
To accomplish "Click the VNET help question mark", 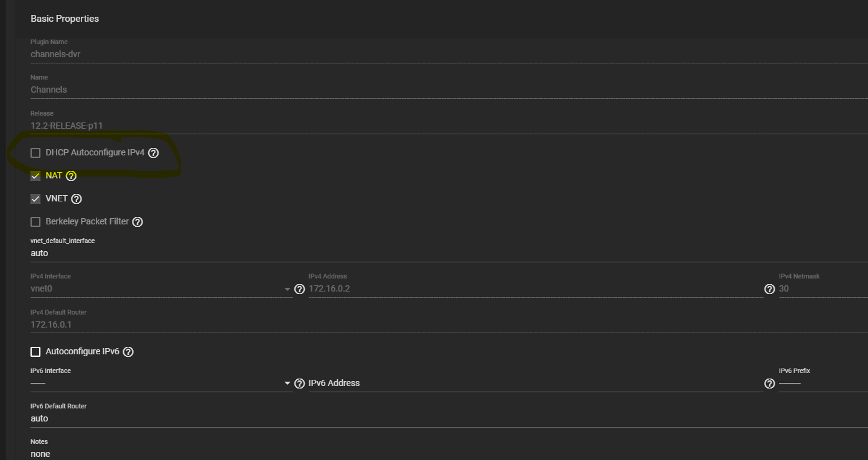I will (x=77, y=199).
